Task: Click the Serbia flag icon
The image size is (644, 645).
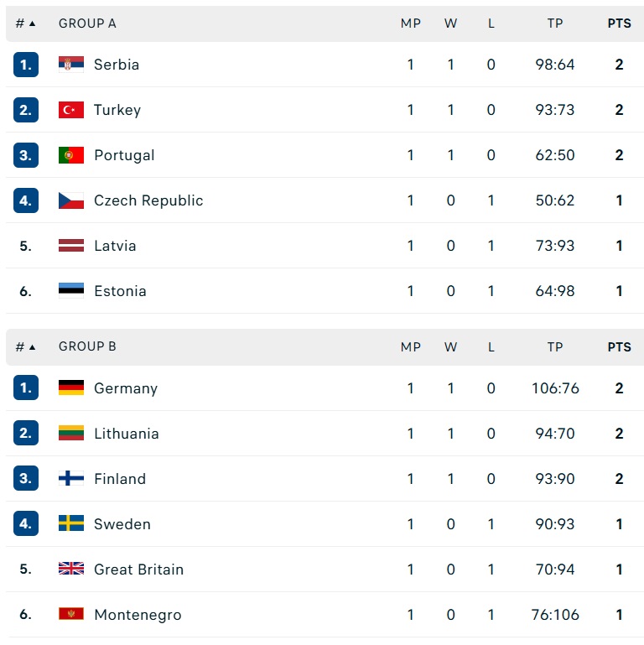Action: [x=71, y=65]
